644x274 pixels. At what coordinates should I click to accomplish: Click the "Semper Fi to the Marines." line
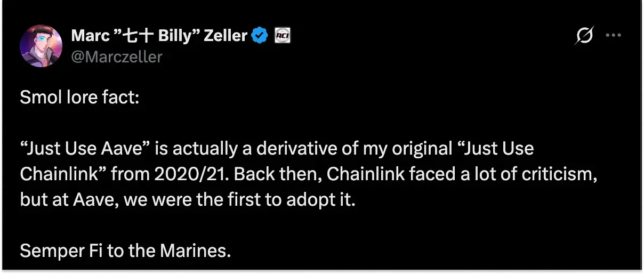coord(125,250)
